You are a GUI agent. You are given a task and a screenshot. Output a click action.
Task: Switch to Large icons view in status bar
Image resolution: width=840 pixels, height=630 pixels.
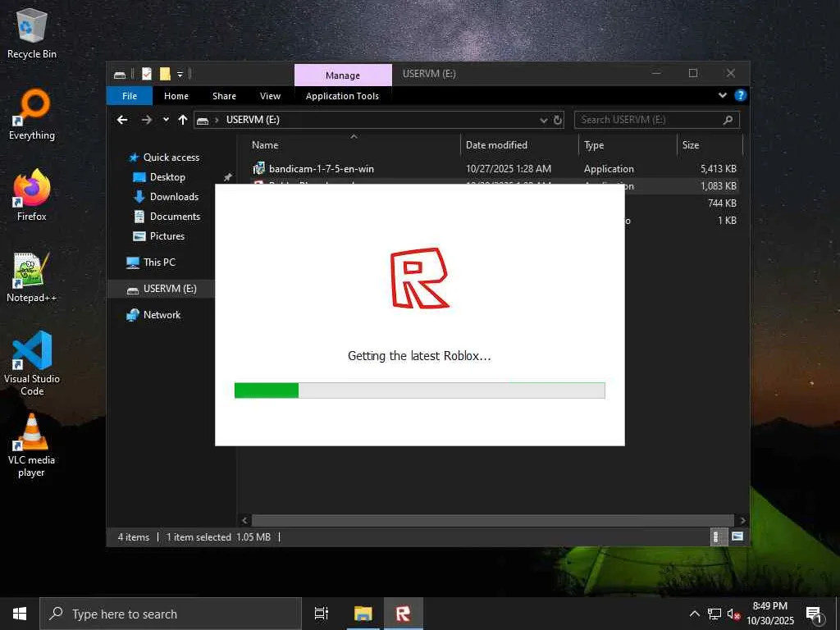point(737,536)
